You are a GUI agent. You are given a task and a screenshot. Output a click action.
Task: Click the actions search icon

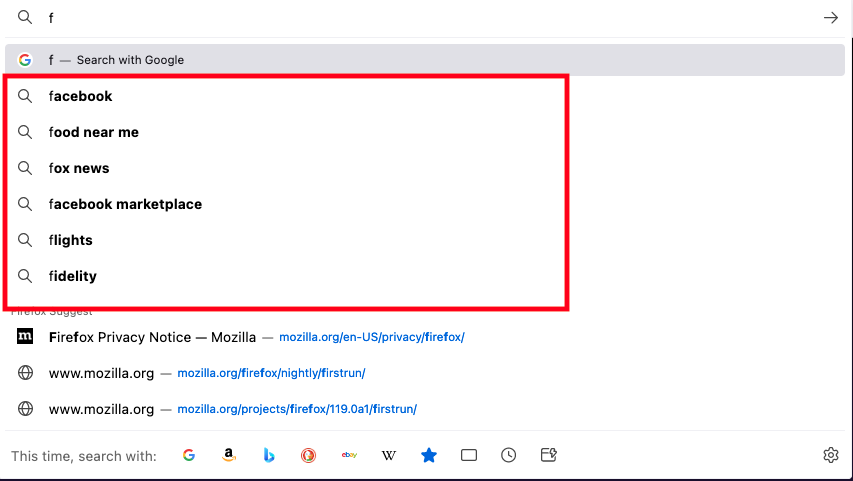548,455
